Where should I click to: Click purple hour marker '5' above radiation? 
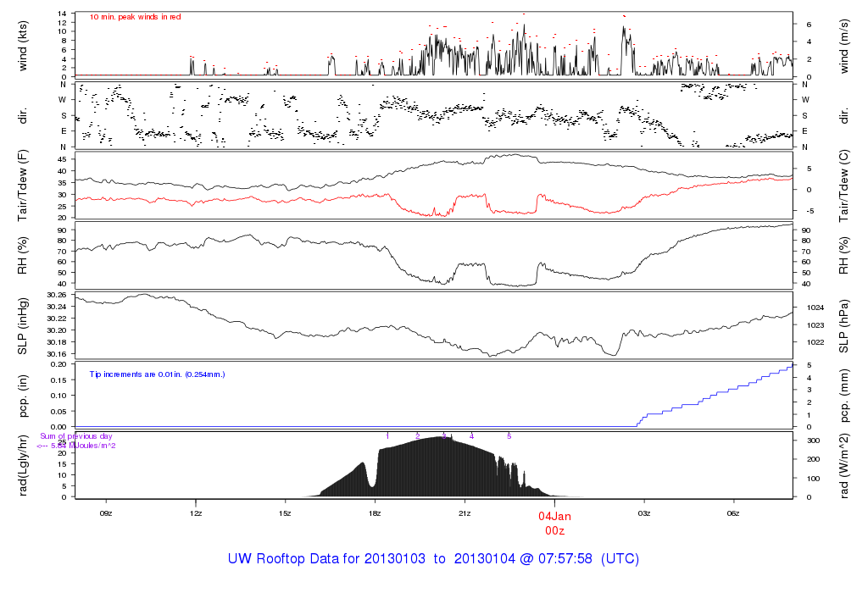(x=509, y=436)
